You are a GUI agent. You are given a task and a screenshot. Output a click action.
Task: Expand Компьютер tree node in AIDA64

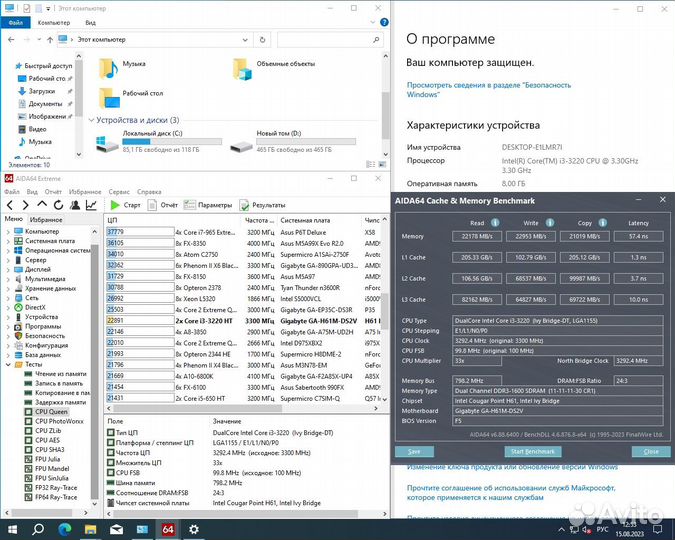point(8,232)
